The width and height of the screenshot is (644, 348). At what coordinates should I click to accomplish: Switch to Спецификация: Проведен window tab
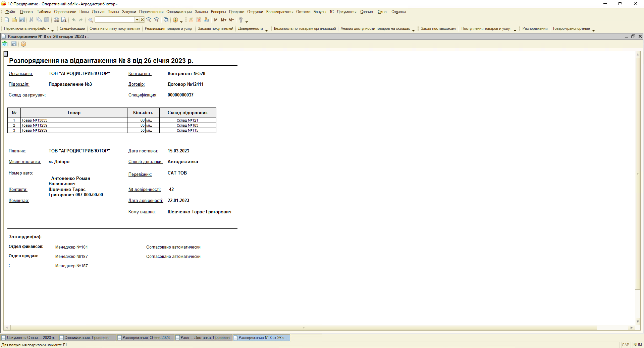tap(87, 338)
